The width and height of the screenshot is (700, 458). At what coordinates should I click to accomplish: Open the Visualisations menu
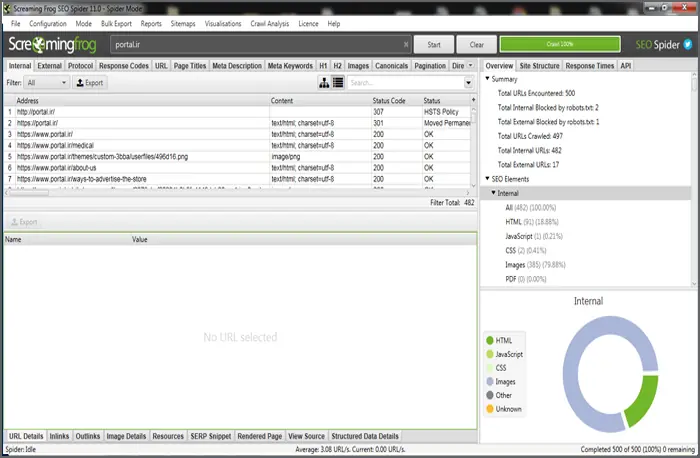[223, 24]
